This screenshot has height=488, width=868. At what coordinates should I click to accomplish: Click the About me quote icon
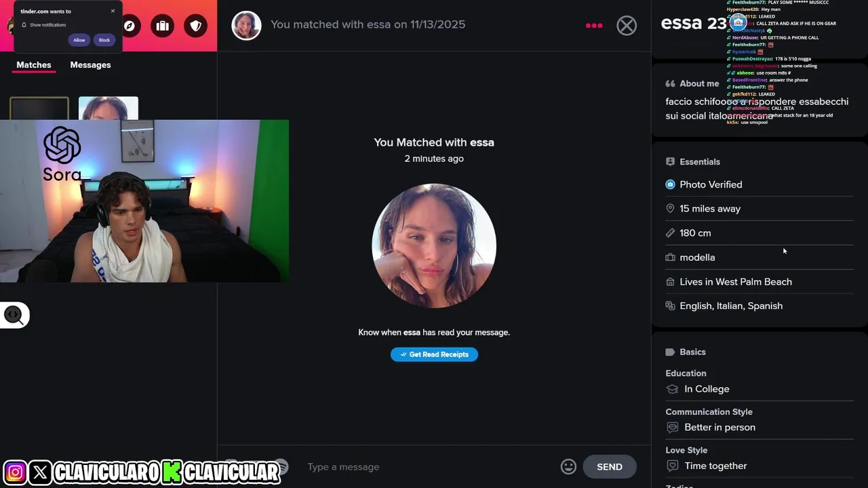[x=670, y=83]
